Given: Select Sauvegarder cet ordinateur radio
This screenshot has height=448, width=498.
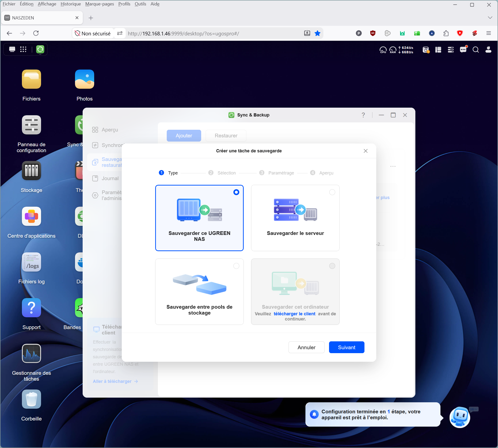Looking at the screenshot, I should click(332, 266).
